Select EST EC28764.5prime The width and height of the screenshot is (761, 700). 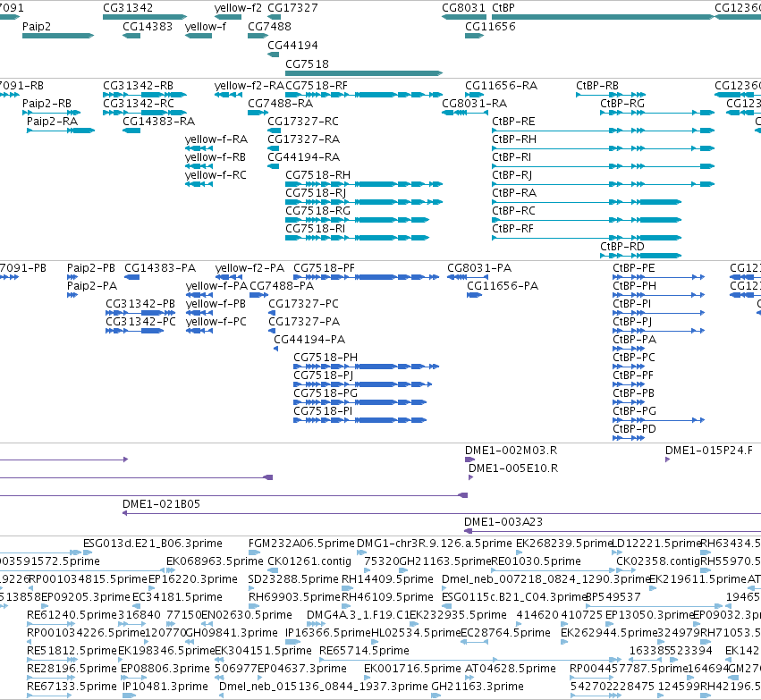tap(474, 642)
